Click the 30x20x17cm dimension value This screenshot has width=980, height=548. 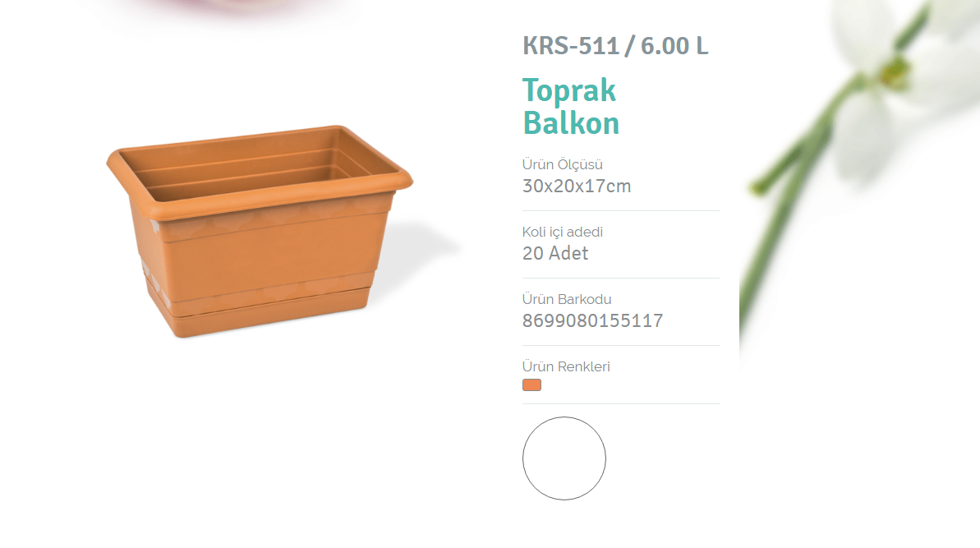point(577,187)
